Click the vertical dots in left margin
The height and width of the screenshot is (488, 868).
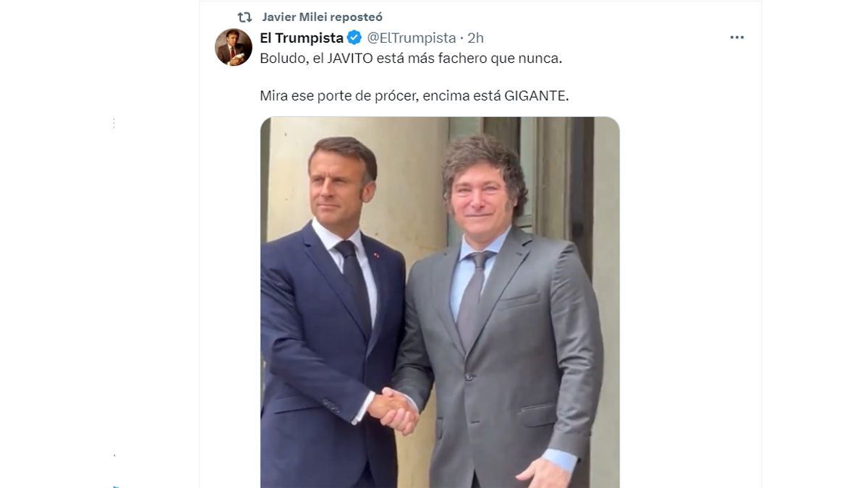(x=114, y=124)
